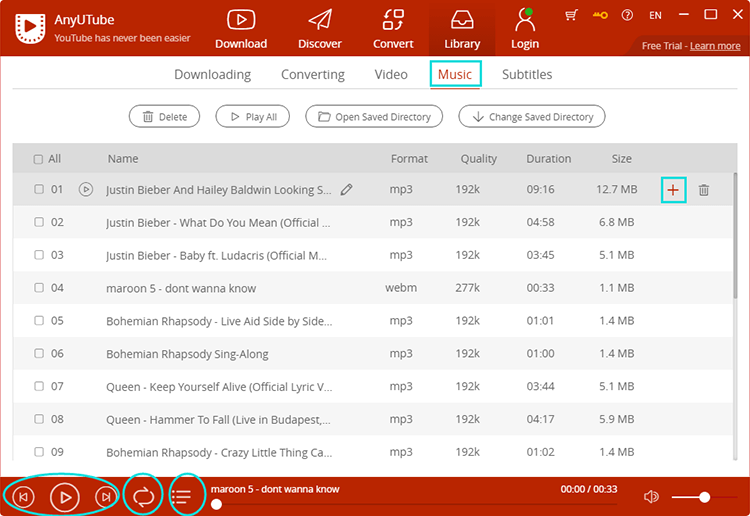Viewport: 750px width, 516px height.
Task: Delete track 01 with the trash icon
Action: click(704, 190)
